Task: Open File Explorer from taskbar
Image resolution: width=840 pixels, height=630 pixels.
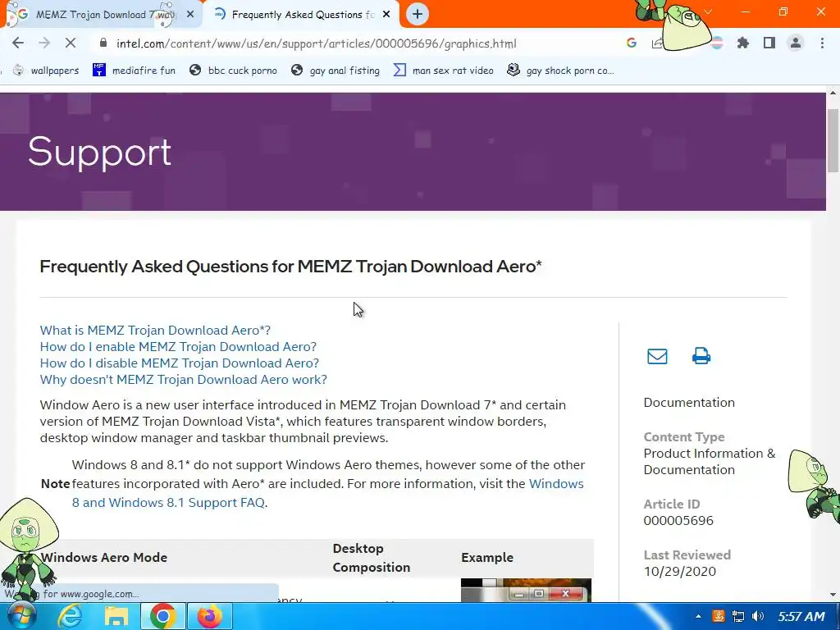Action: 116,617
